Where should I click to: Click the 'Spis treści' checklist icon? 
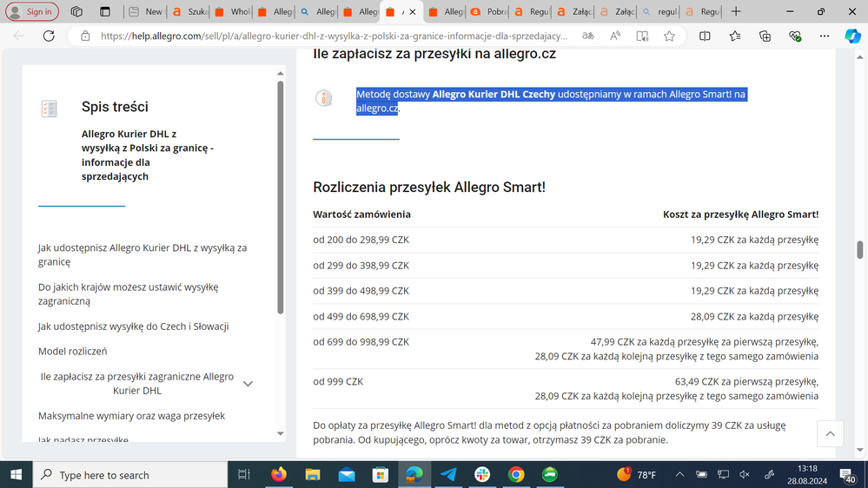point(50,109)
